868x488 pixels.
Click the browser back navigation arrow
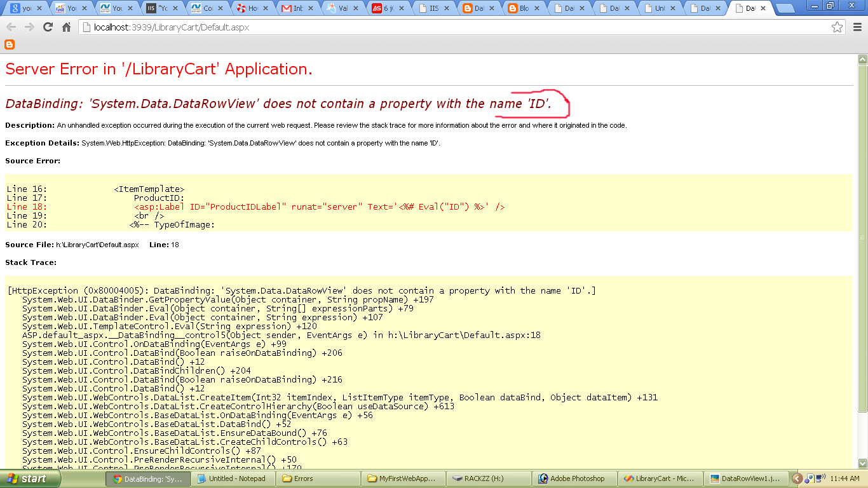[x=10, y=27]
